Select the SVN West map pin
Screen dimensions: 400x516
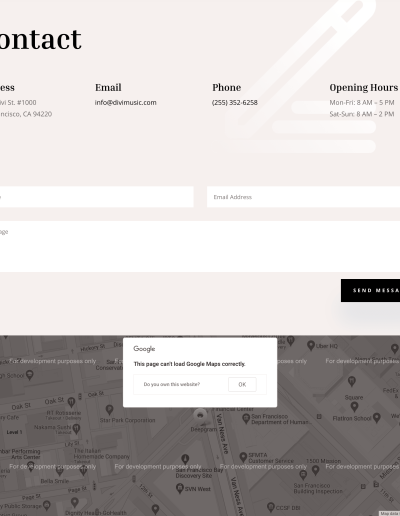180,488
